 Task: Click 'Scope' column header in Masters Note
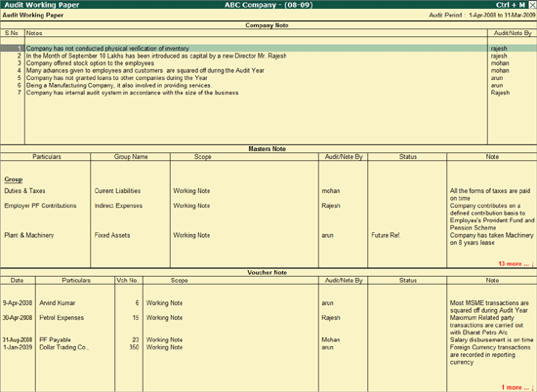pos(202,157)
